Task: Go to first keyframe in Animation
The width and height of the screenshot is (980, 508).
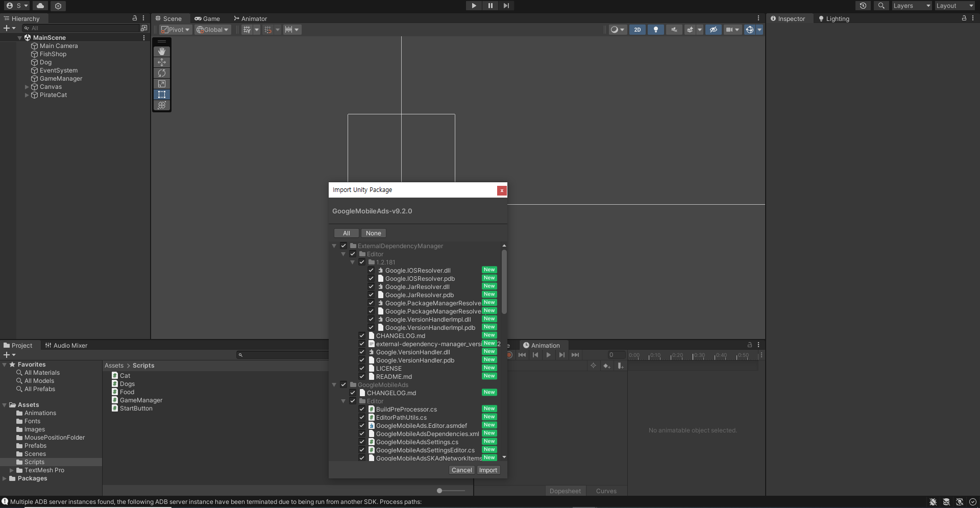Action: point(522,355)
